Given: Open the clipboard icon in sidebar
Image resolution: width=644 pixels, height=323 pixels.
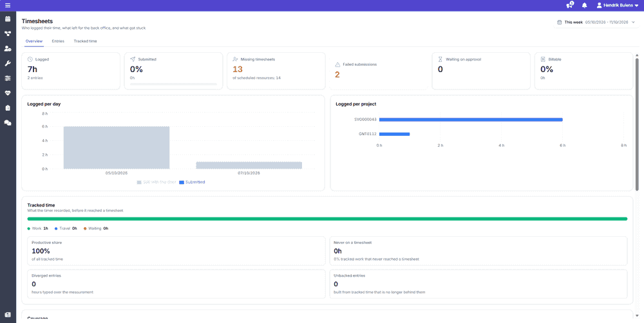Looking at the screenshot, I should (x=7, y=108).
